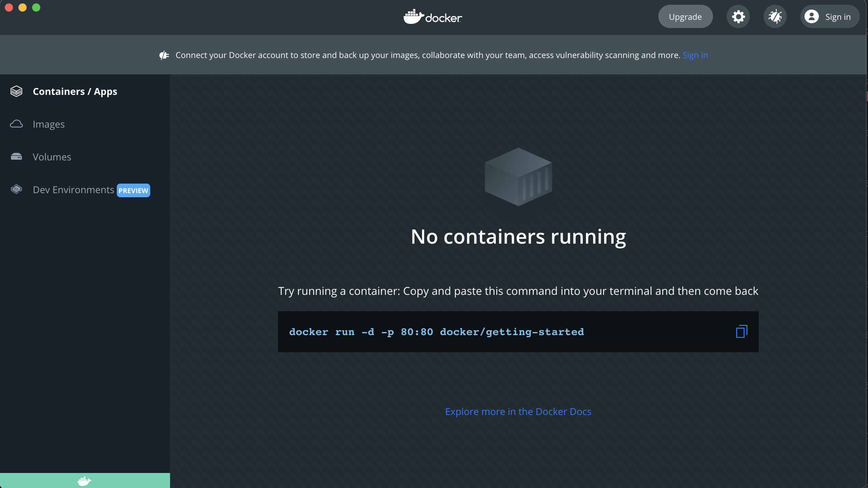Go to the Volumes section
Viewport: 868px width, 488px height.
click(x=52, y=157)
